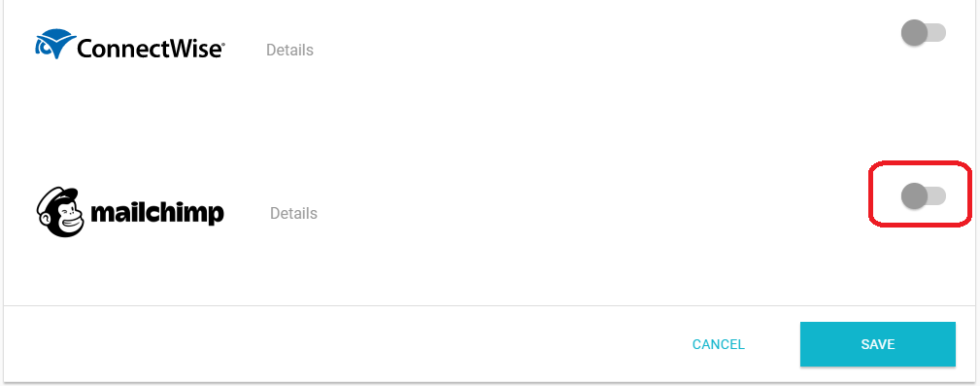Click the teal SAVE button
The height and width of the screenshot is (386, 980).
[x=877, y=344]
